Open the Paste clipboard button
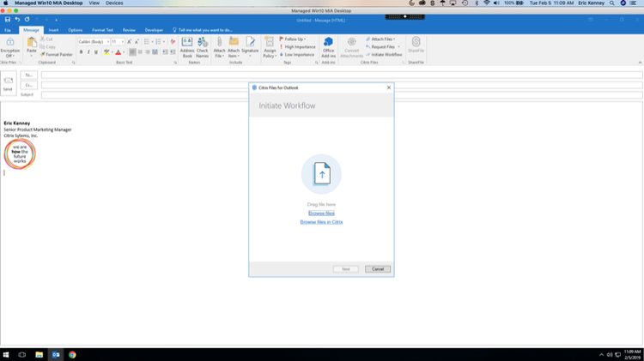Screen dimensions: 644x361 [x=32, y=47]
